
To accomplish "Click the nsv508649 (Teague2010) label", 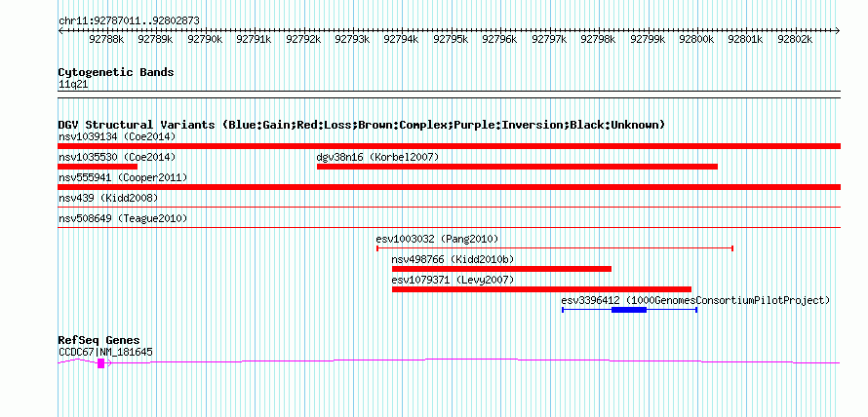I will pos(123,218).
